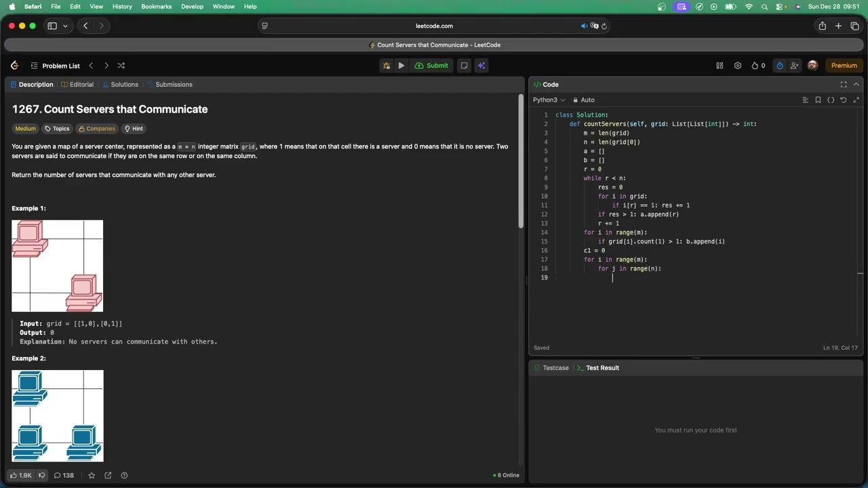Run the code with the play button
The height and width of the screenshot is (488, 868).
coord(401,66)
